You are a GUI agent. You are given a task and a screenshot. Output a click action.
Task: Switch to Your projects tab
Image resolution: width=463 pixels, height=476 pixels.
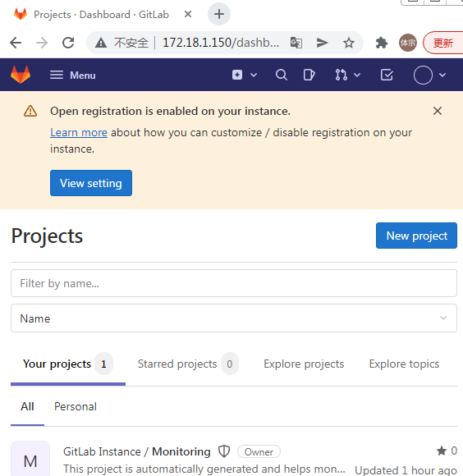pos(68,364)
